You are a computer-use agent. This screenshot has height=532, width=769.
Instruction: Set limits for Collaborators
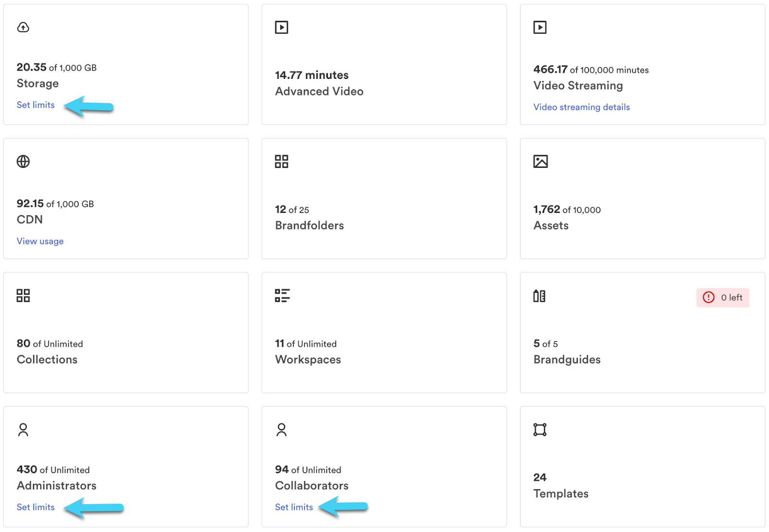pos(294,507)
